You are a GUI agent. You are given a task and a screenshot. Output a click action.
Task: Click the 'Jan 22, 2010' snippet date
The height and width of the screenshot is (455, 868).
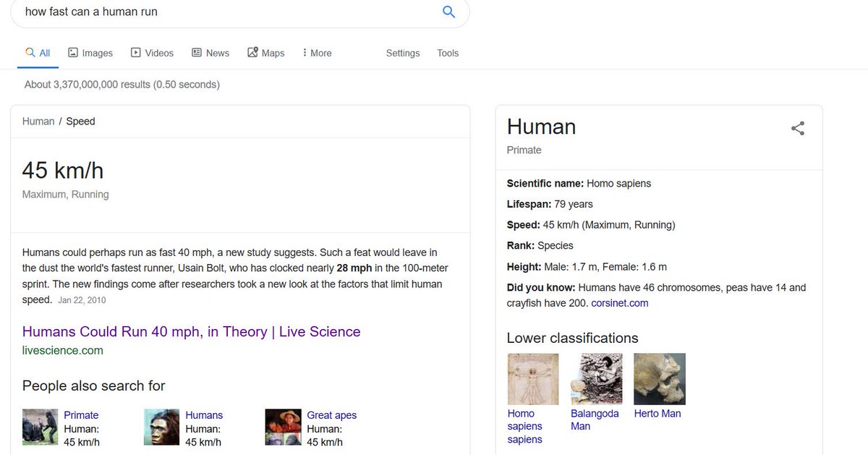click(x=82, y=300)
